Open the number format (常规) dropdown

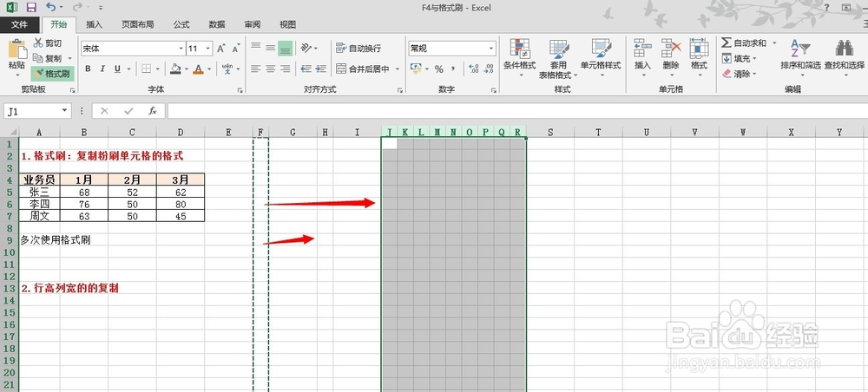(491, 49)
